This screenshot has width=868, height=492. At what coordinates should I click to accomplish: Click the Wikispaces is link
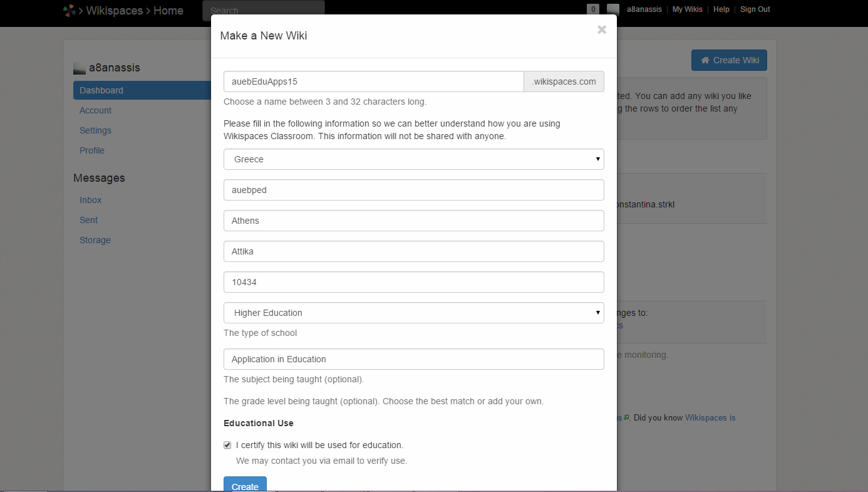[x=710, y=417]
